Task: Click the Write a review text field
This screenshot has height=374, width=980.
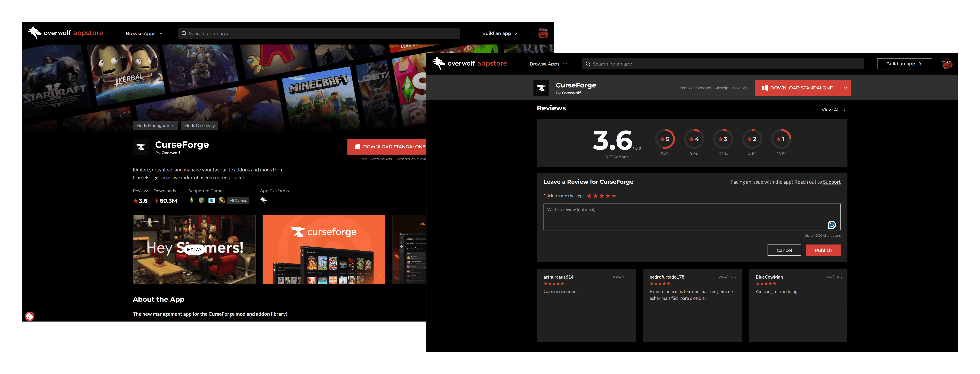Action: tap(692, 217)
